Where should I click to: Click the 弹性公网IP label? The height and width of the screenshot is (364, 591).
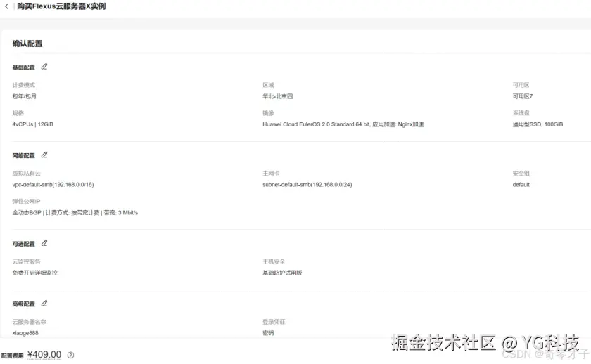pos(26,202)
